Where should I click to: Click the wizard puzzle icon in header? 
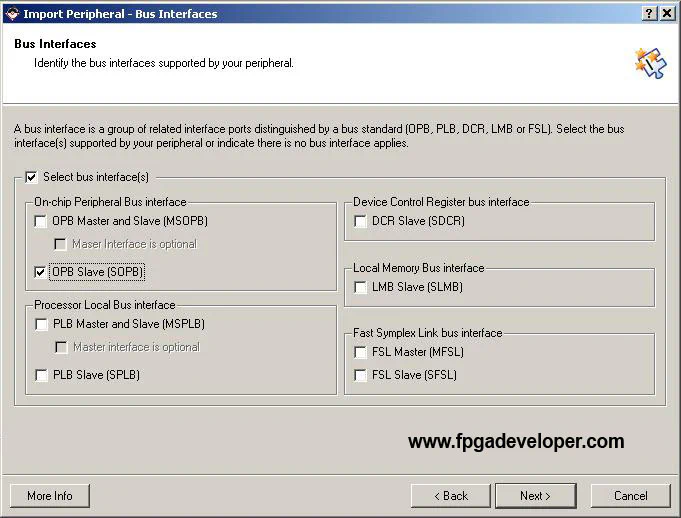(649, 63)
